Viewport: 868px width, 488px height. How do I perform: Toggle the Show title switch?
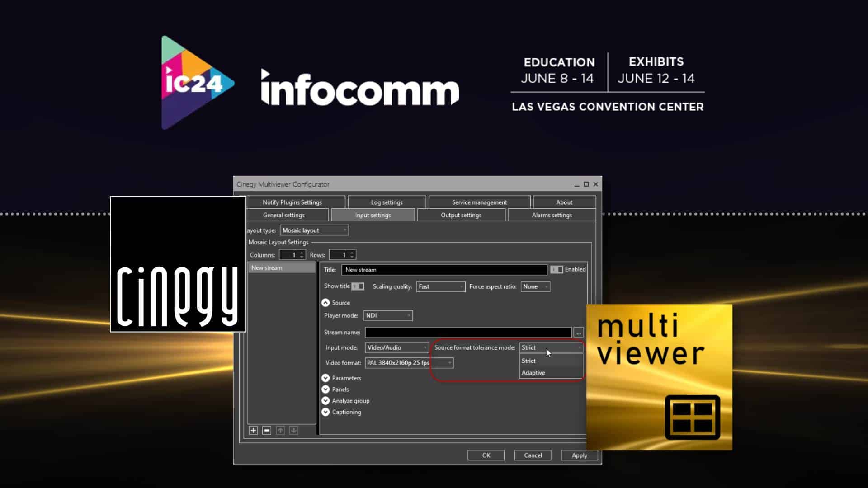tap(357, 286)
